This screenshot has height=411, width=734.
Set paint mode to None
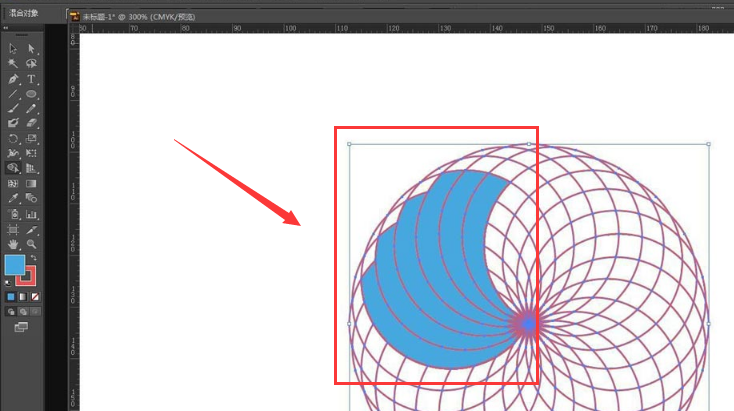point(35,297)
